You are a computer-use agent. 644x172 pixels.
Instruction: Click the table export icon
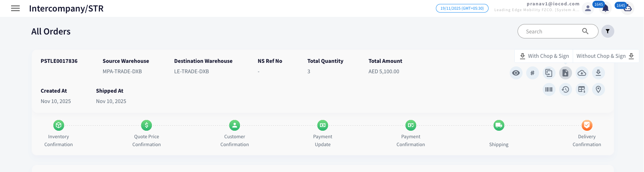point(582,89)
